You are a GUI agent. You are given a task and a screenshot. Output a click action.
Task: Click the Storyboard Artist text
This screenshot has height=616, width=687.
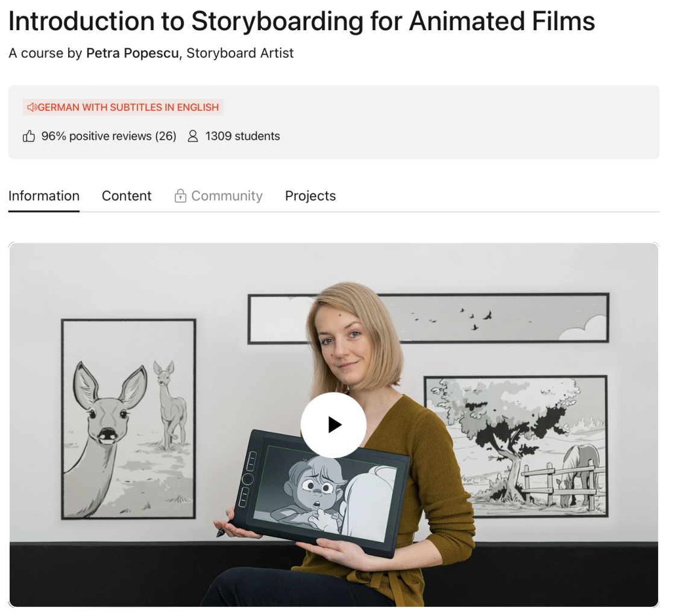point(239,53)
